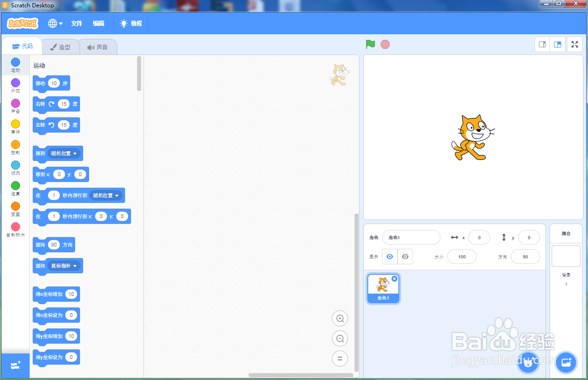Reset workspace zoom with equals icon
Image resolution: width=588 pixels, height=380 pixels.
pos(340,359)
